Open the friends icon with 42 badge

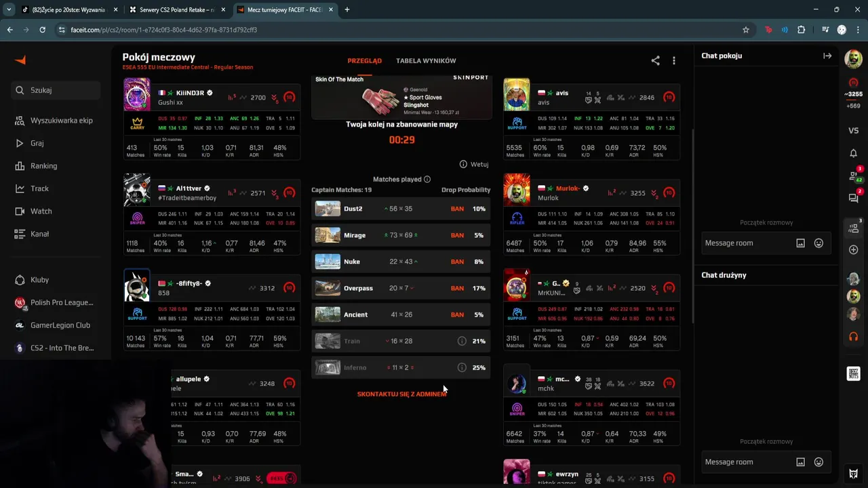point(854,176)
